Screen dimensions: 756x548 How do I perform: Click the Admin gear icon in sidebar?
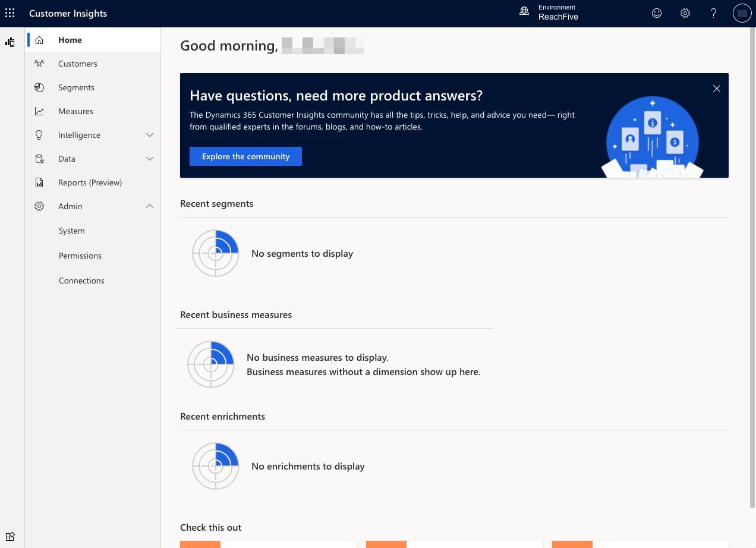[x=39, y=206]
